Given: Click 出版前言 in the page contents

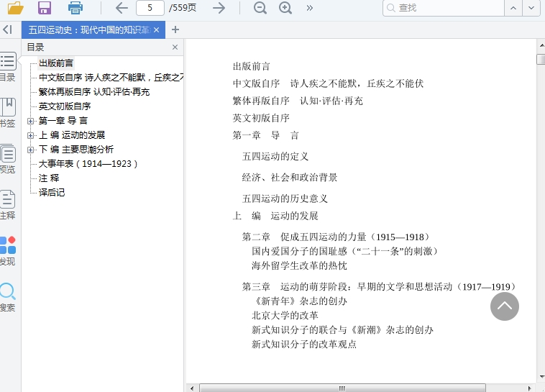Looking at the screenshot, I should coord(252,66).
